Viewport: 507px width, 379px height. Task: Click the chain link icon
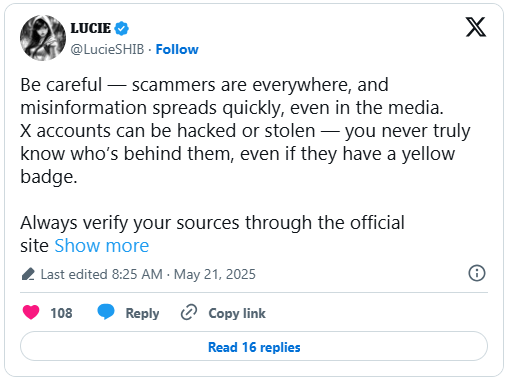[189, 312]
